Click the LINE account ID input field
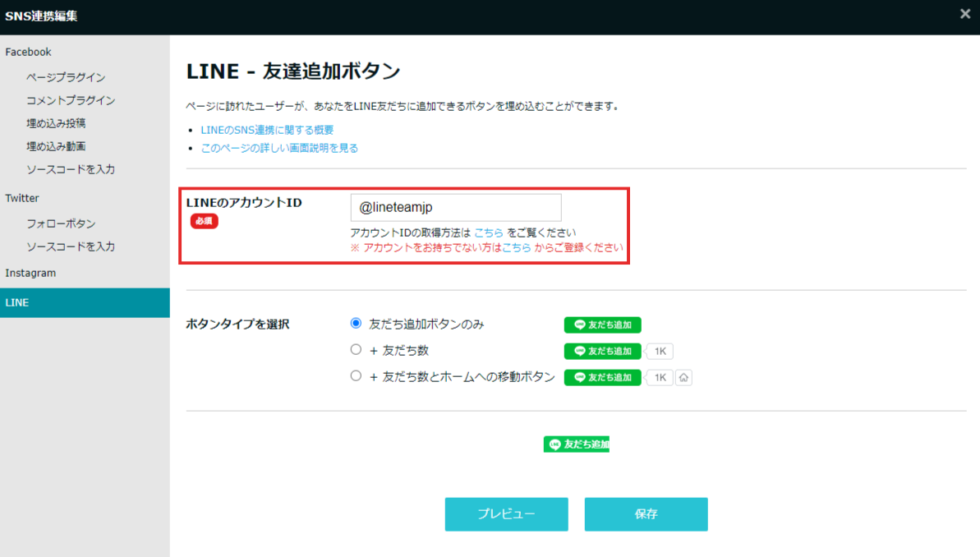 [x=456, y=208]
